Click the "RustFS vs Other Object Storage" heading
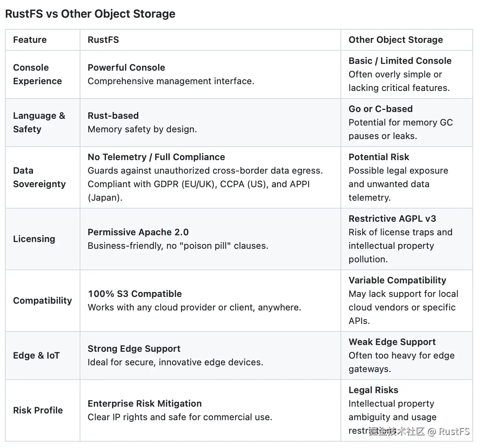This screenshot has height=448, width=481. tap(90, 14)
